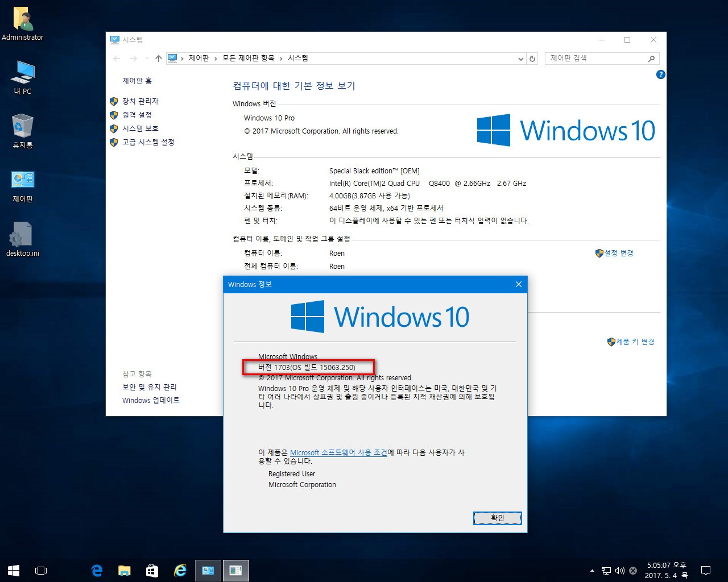
Task: Open 고급 시스템 설정 from the sidebar
Action: 148,142
